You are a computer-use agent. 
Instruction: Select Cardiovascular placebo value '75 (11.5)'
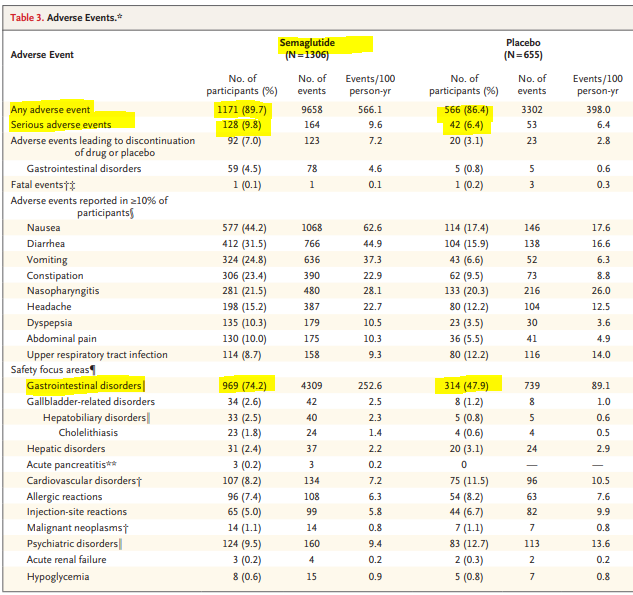[x=469, y=481]
